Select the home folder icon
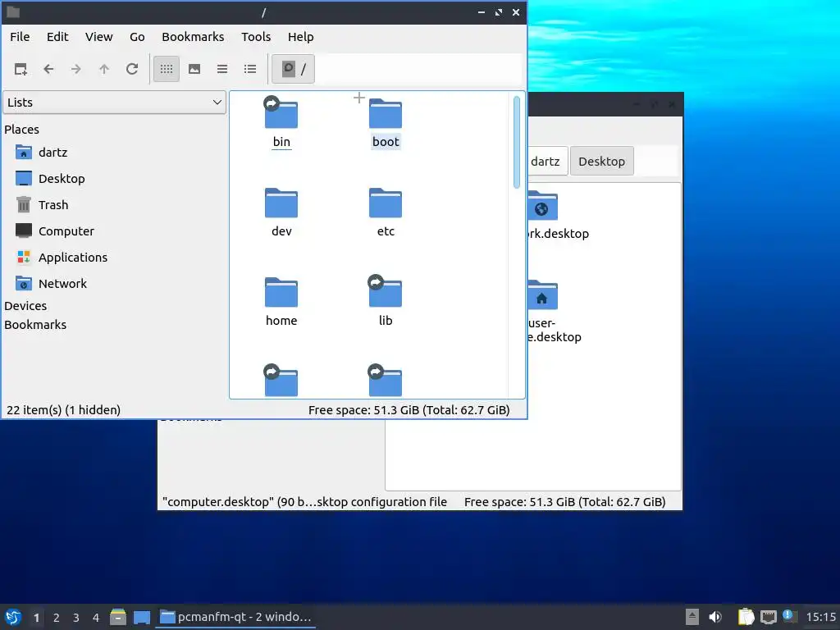Image resolution: width=840 pixels, height=630 pixels. pos(281,292)
